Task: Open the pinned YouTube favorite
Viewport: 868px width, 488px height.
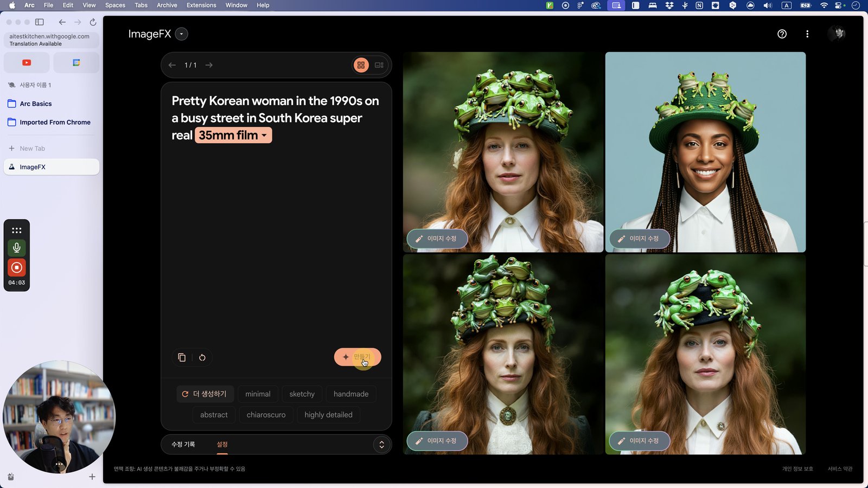Action: (27, 63)
